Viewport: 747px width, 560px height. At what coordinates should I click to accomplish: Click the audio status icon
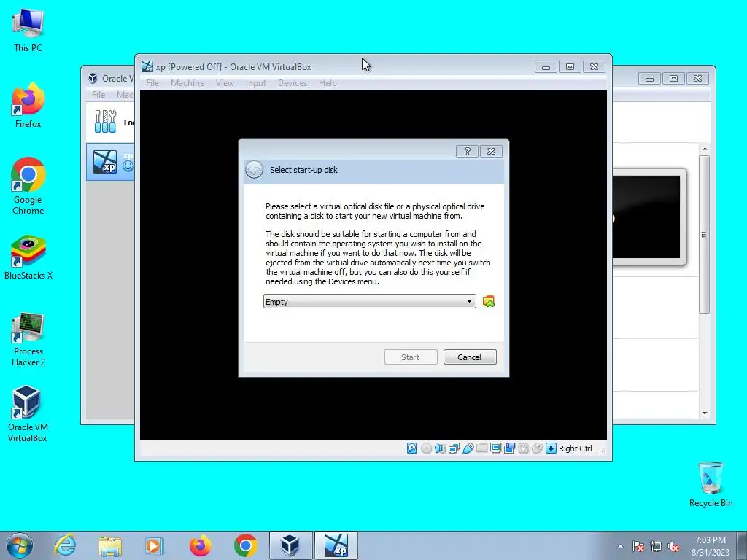pos(440,448)
